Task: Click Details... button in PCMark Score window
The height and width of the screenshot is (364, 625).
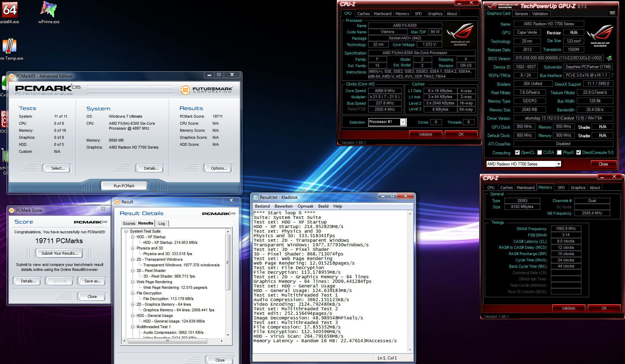Action: point(27,281)
